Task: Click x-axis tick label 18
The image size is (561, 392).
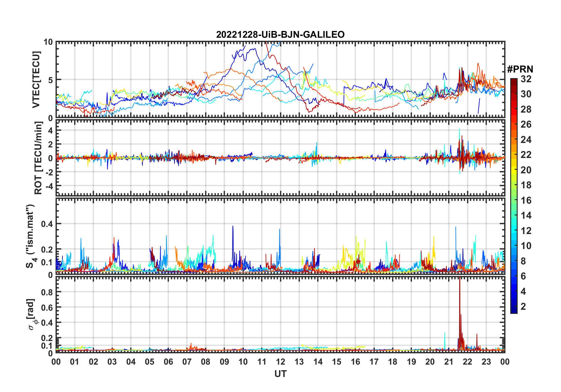Action: point(393,362)
